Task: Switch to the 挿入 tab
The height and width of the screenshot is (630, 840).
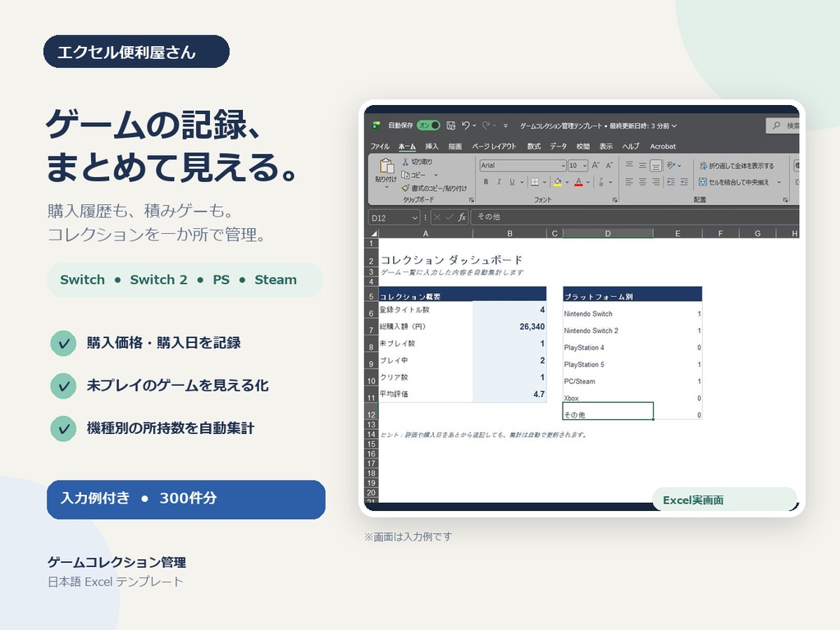Action: [431, 146]
